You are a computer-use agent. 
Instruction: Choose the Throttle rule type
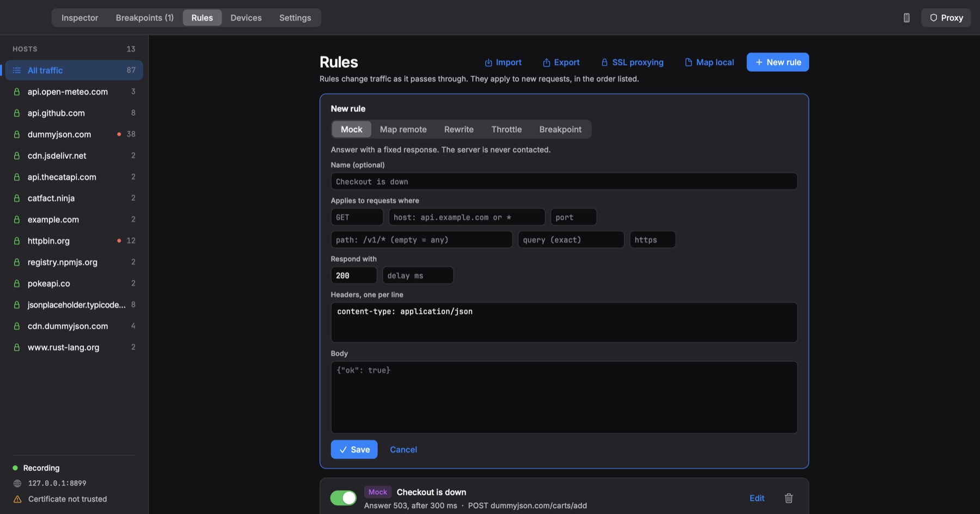click(x=506, y=129)
